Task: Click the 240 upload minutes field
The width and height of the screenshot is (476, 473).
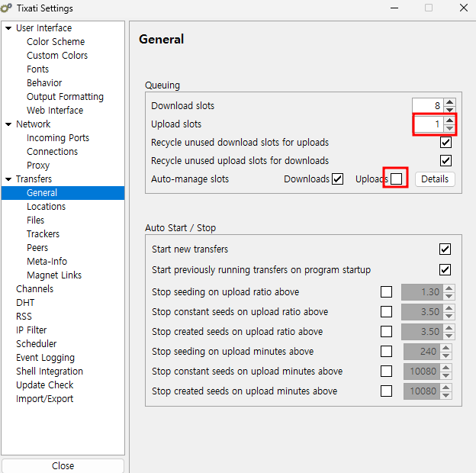Action: [422, 352]
